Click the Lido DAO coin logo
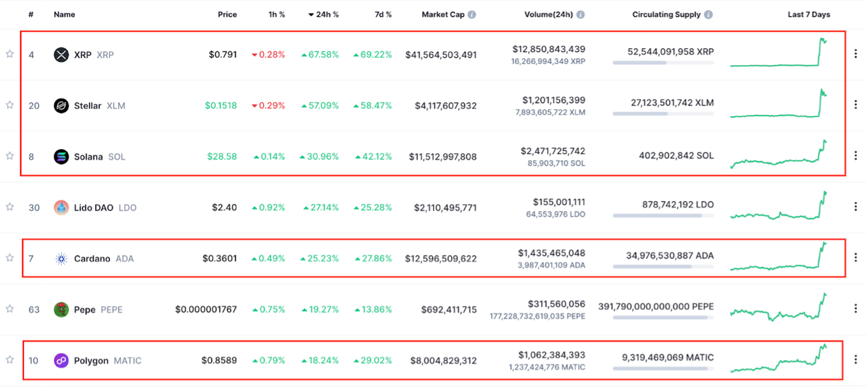Image resolution: width=868 pixels, height=389 pixels. point(61,208)
